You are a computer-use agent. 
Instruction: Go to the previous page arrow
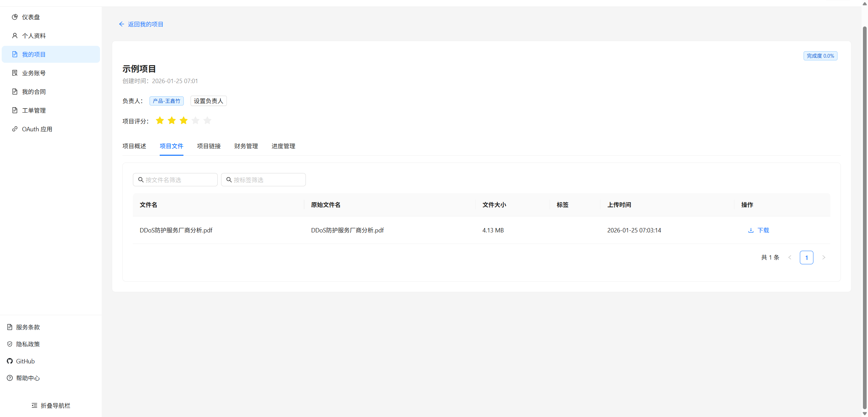coord(790,258)
